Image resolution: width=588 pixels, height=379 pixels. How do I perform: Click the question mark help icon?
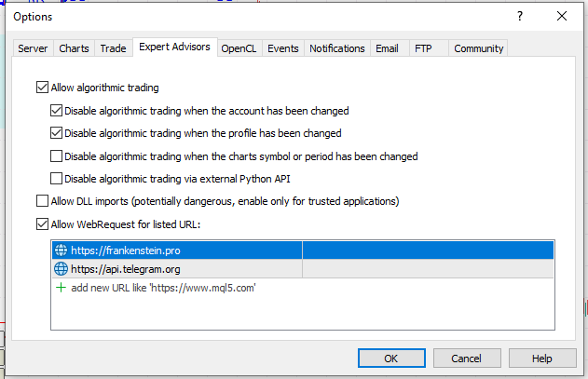(x=519, y=16)
